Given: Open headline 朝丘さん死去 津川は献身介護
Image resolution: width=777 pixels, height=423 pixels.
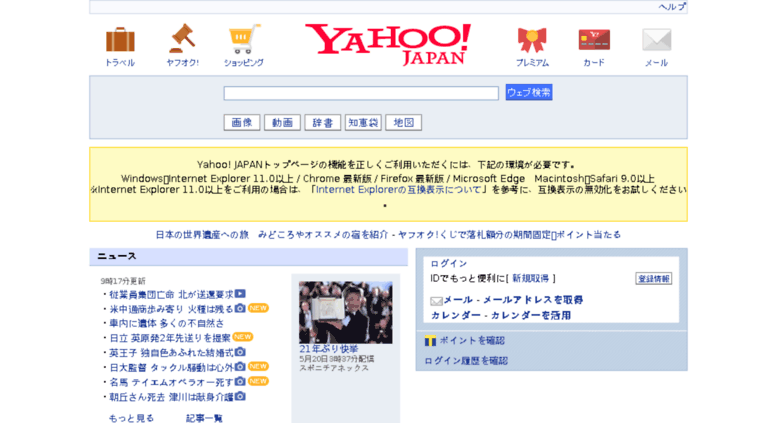Looking at the screenshot, I should coord(171,397).
